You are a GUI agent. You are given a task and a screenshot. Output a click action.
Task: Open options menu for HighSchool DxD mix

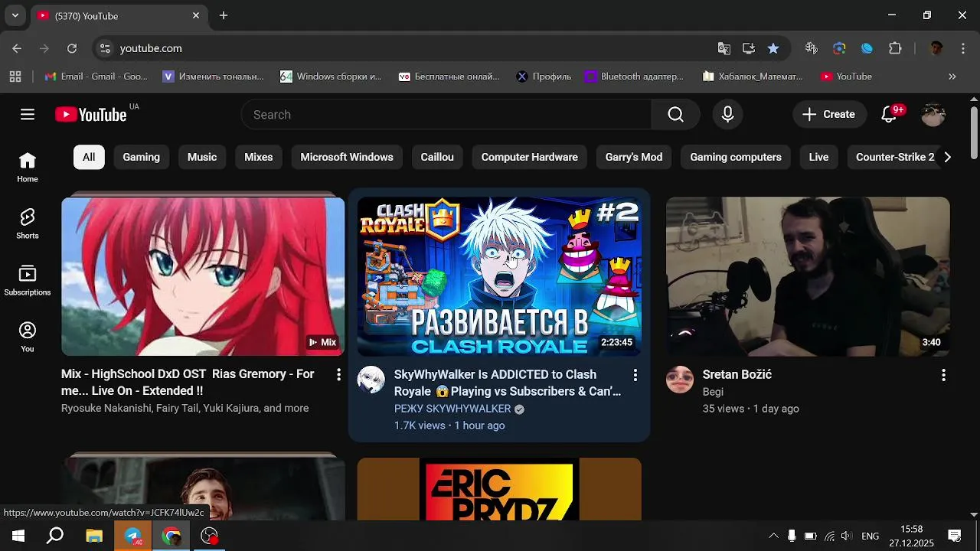coord(338,375)
